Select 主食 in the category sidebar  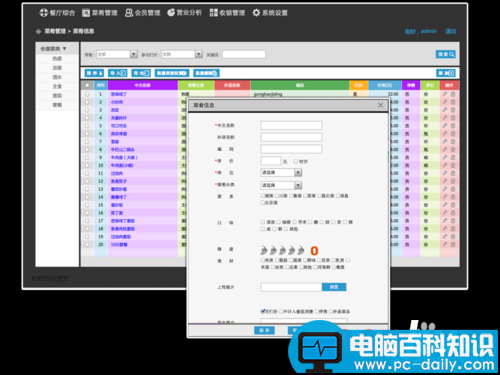(x=57, y=86)
